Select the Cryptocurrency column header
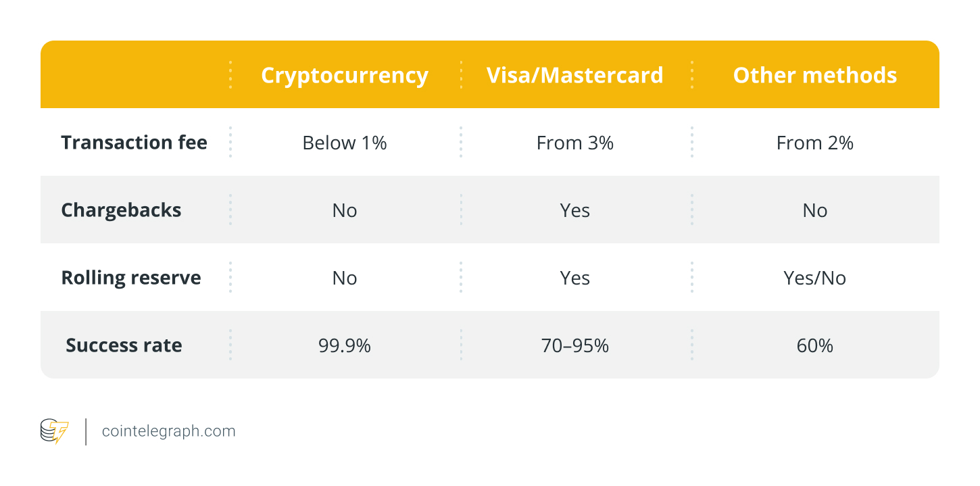The width and height of the screenshot is (980, 486). [345, 75]
